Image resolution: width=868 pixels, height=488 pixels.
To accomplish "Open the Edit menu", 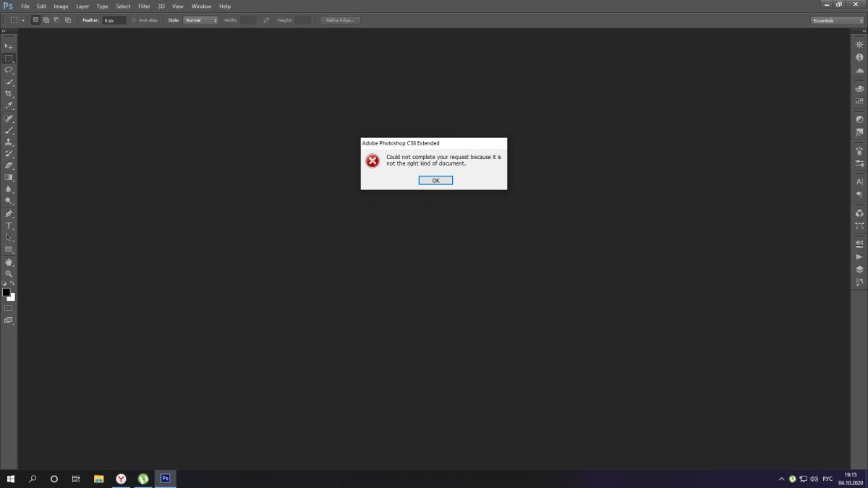I will pyautogui.click(x=41, y=6).
